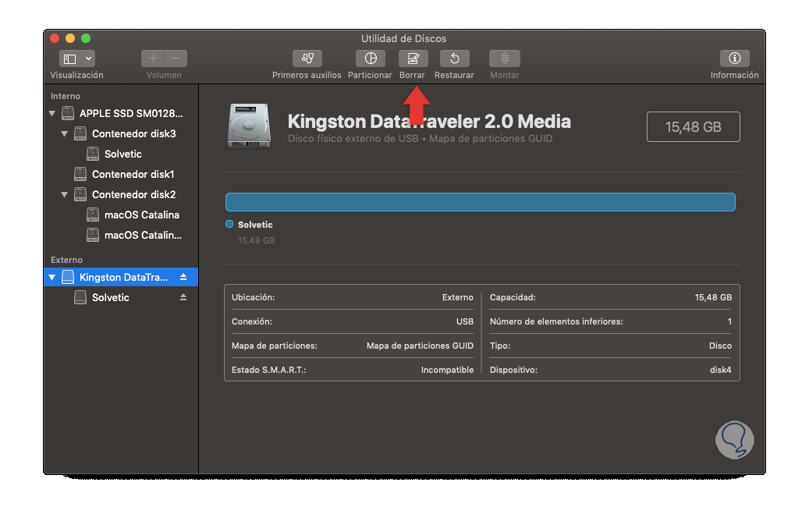
Task: Click the large Kingston hard drive image
Action: (x=249, y=126)
